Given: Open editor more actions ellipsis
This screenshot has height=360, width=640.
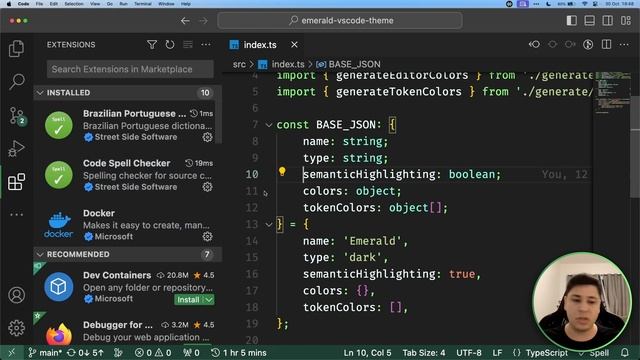Looking at the screenshot, I should point(624,44).
